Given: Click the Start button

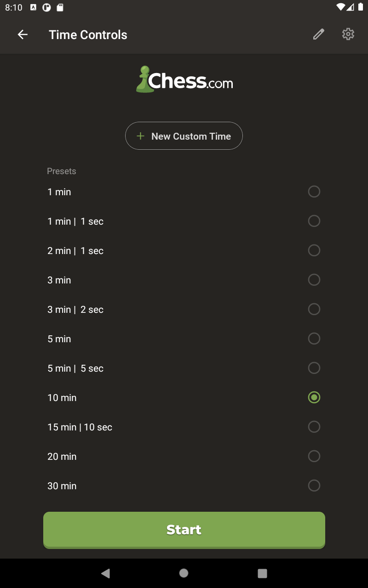Looking at the screenshot, I should pos(184,530).
